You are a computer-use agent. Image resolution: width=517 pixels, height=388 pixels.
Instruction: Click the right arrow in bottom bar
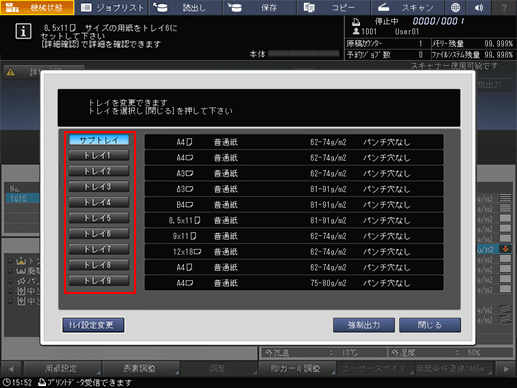point(506,369)
